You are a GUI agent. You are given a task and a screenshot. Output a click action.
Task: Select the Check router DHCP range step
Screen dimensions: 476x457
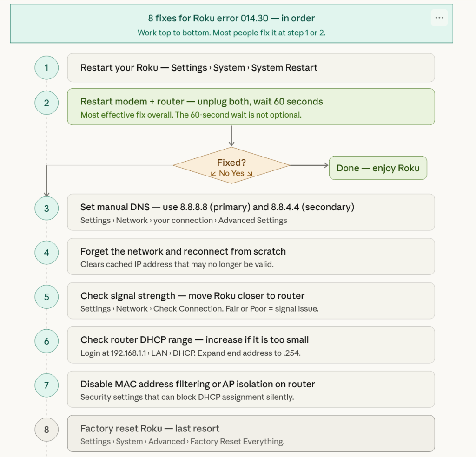[251, 345]
